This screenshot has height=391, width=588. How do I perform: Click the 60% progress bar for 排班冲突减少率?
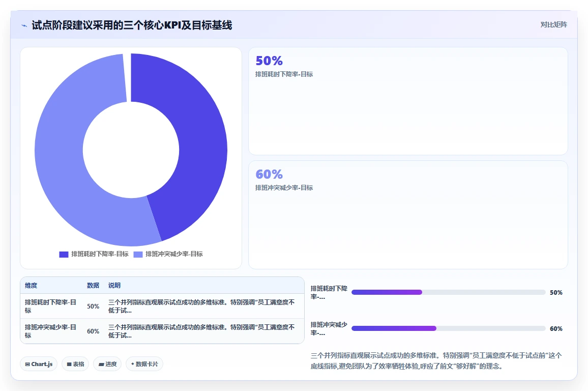coord(449,328)
